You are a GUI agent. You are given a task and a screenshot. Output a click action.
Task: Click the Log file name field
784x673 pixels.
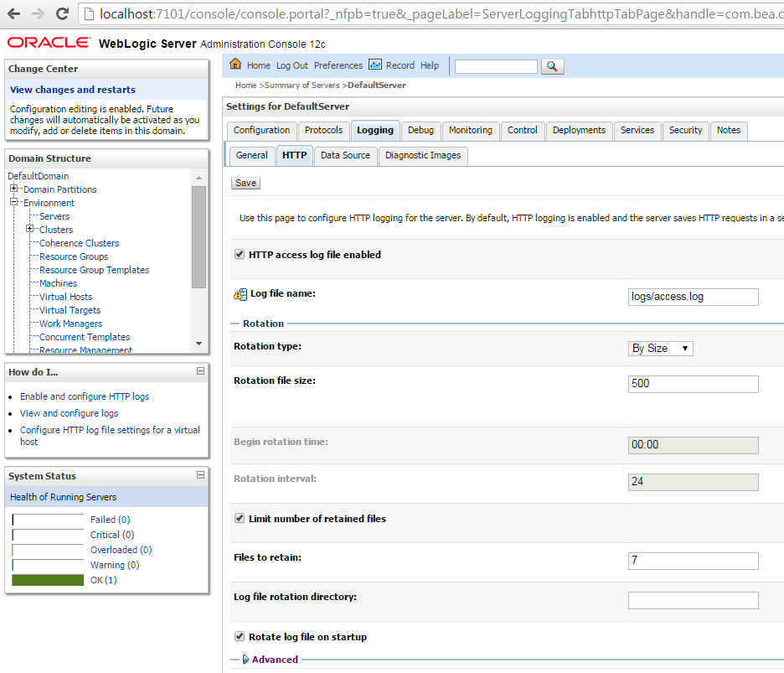click(693, 297)
